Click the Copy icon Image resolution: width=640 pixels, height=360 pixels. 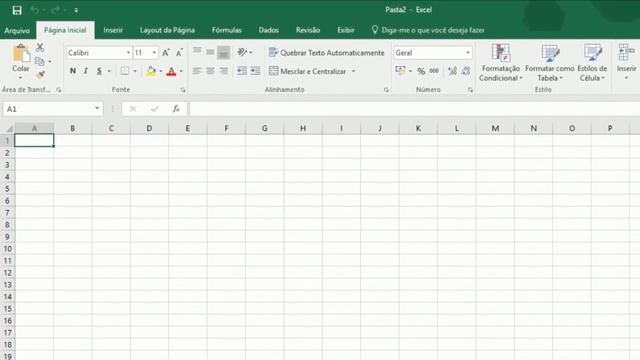(x=40, y=61)
